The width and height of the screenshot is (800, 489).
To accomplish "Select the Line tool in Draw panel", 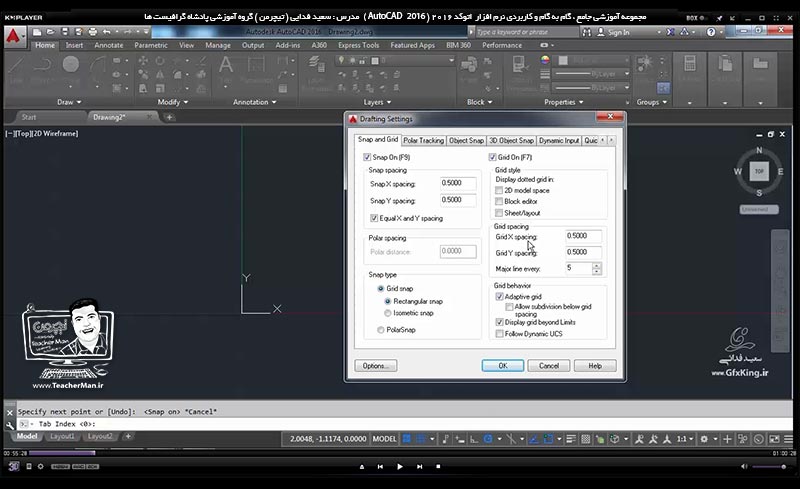I will 16,66.
